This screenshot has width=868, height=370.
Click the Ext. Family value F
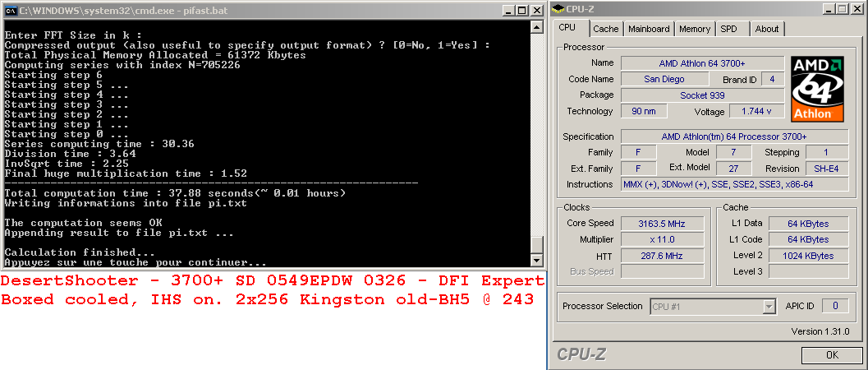[638, 169]
